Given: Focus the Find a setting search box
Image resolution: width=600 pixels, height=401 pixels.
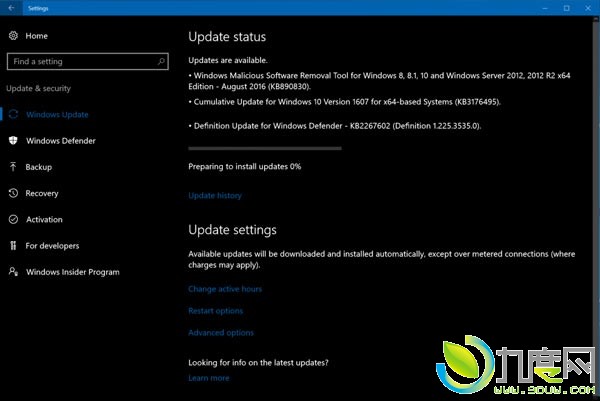Looking at the screenshot, I should (x=88, y=61).
